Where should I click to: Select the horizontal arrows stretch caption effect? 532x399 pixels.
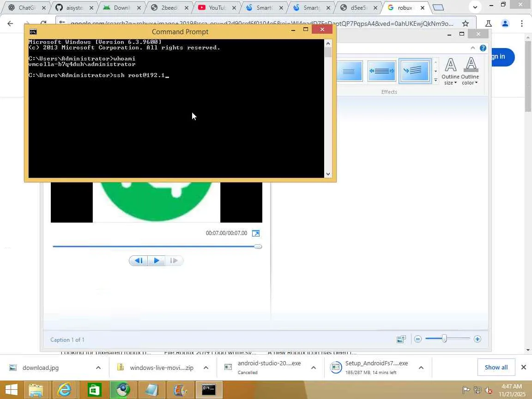click(x=382, y=71)
